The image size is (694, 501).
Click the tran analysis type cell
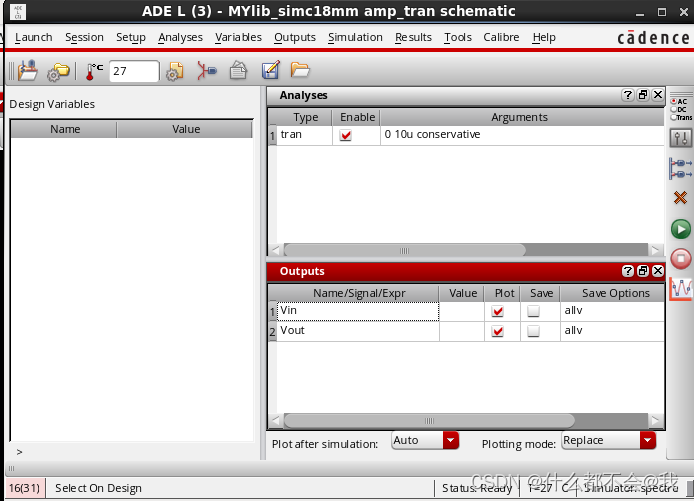point(304,135)
